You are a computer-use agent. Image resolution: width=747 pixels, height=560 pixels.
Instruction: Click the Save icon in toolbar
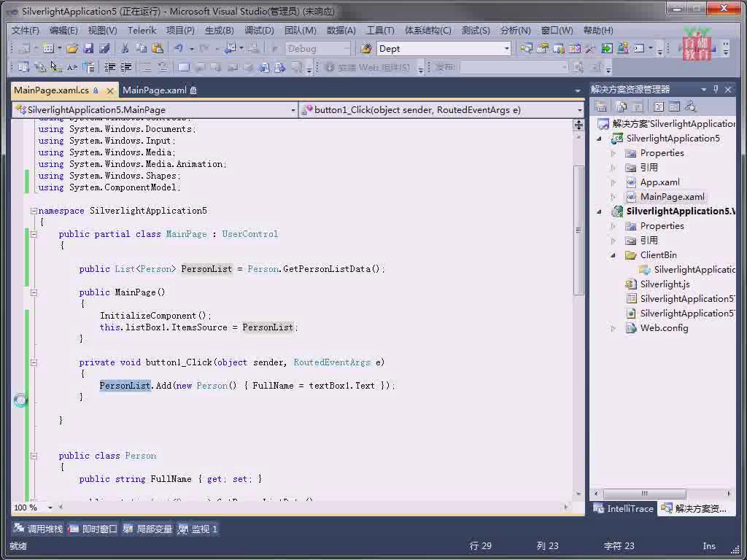pyautogui.click(x=88, y=49)
